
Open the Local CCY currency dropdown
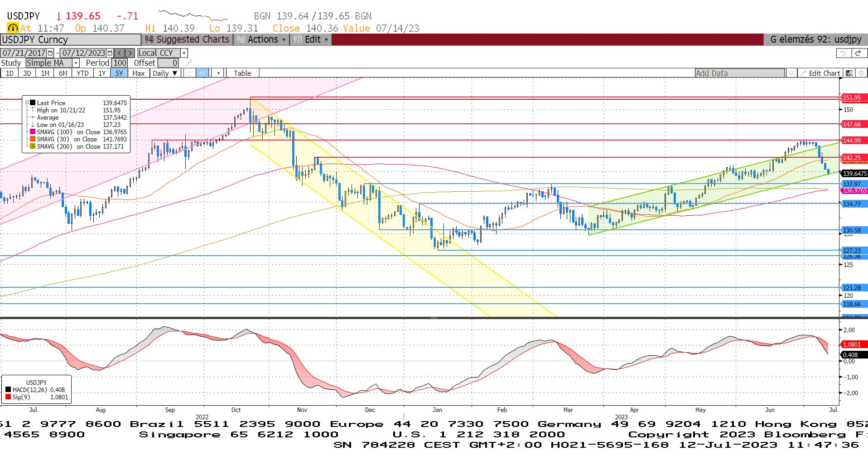(x=184, y=53)
